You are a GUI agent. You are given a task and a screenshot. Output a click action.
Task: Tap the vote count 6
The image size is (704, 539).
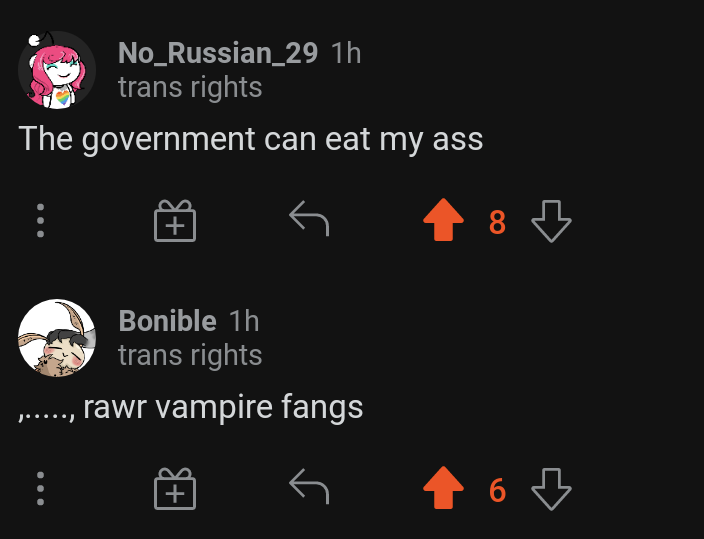coord(497,490)
